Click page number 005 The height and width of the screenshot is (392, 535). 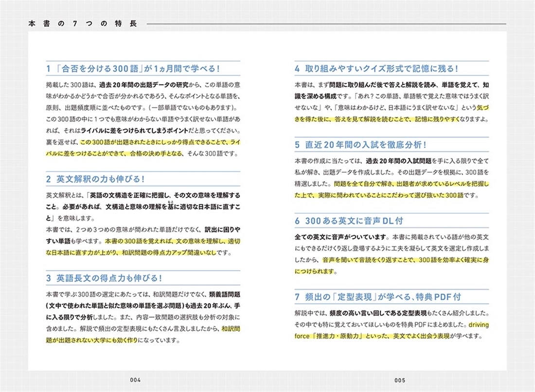pos(400,380)
